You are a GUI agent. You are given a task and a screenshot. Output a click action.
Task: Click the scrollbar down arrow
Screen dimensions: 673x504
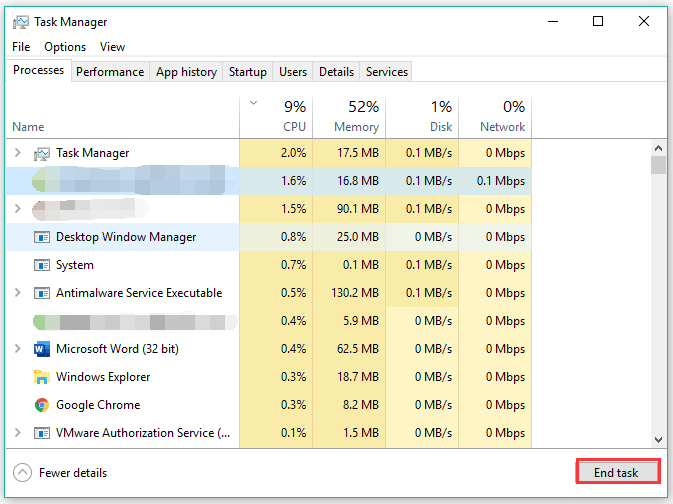point(658,440)
